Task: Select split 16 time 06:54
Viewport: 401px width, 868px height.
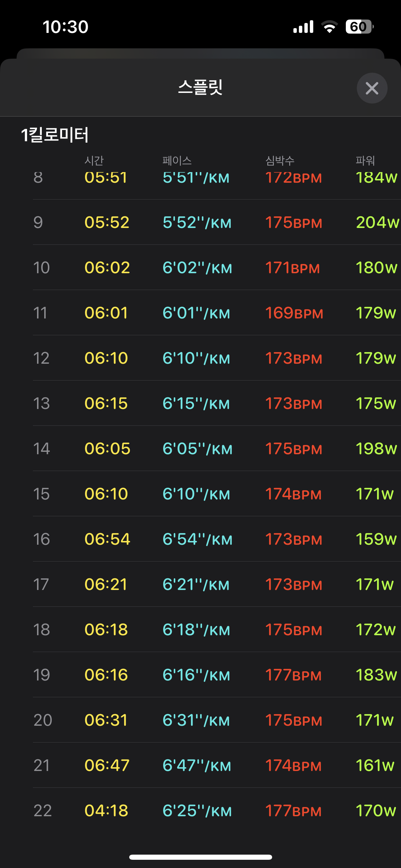Action: [x=107, y=539]
